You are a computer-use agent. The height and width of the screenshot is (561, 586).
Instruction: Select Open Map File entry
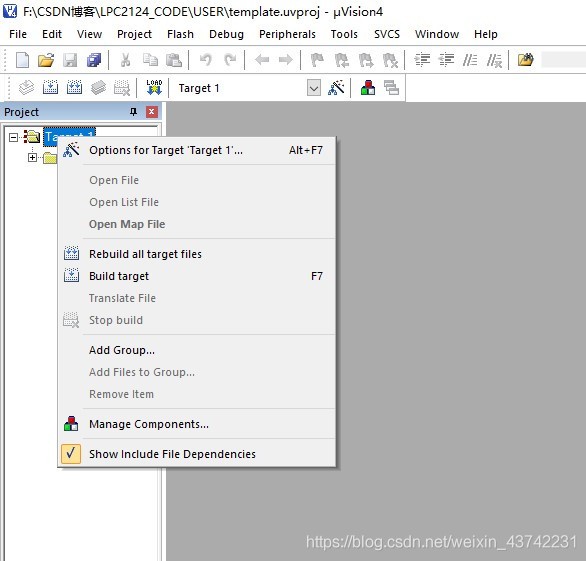[x=197, y=224]
